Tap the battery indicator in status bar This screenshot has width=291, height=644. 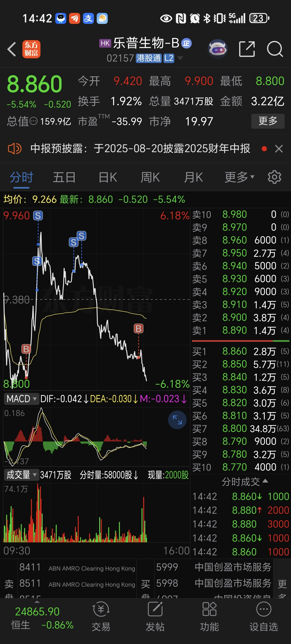(259, 18)
